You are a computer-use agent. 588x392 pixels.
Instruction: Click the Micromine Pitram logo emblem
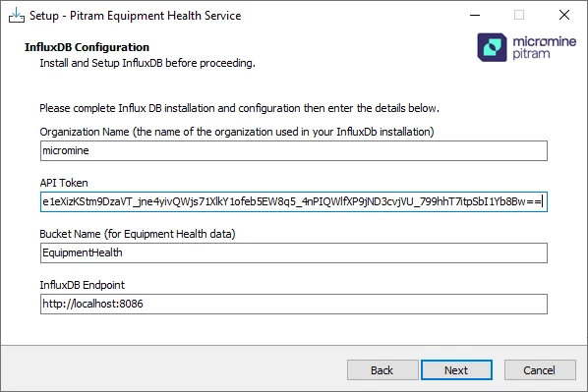492,47
